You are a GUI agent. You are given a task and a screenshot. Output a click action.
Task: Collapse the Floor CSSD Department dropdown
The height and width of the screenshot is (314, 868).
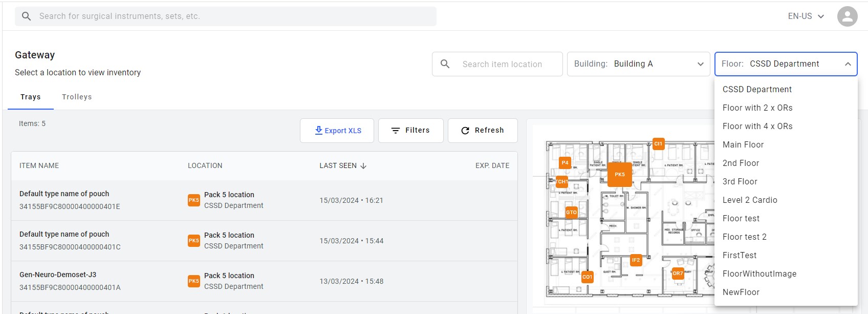pyautogui.click(x=786, y=64)
